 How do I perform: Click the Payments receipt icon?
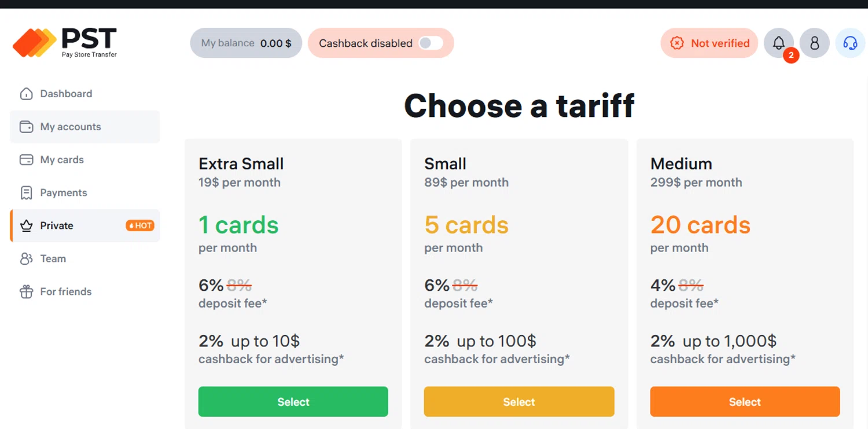point(26,193)
